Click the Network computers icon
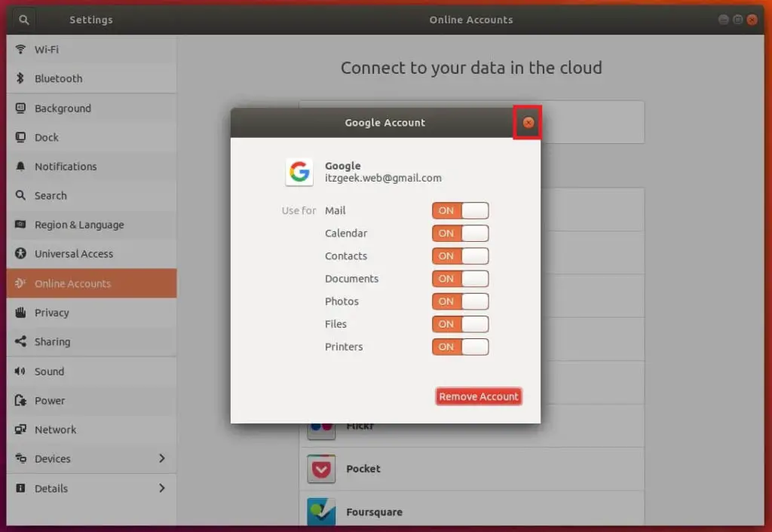772x532 pixels. (20, 430)
